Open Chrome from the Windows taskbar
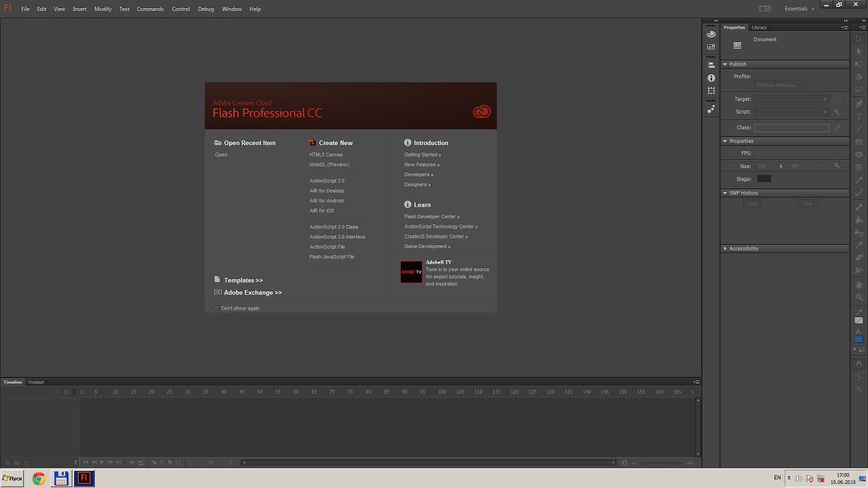The height and width of the screenshot is (488, 868). pos(39,479)
